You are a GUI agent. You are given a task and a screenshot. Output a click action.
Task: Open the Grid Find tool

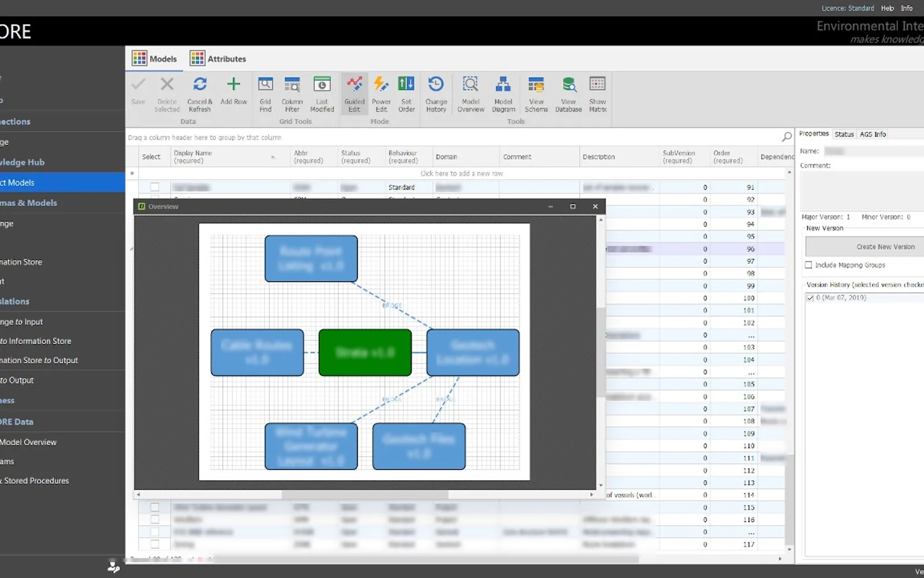tap(265, 94)
